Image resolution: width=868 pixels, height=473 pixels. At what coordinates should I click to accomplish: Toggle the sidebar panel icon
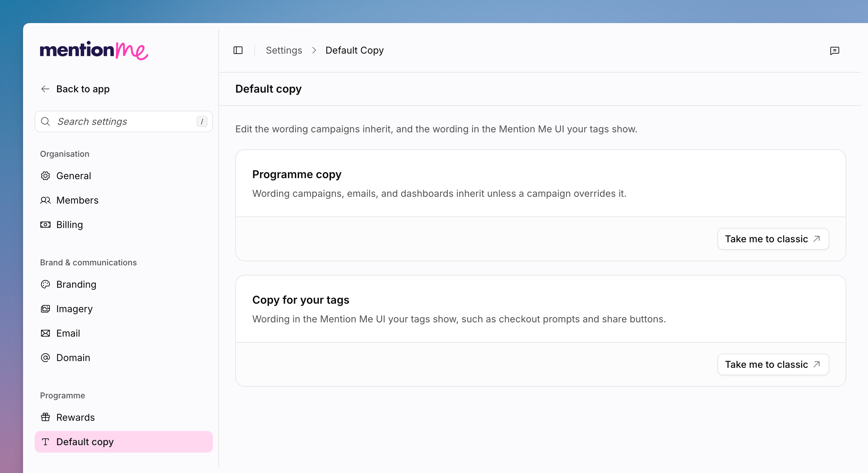click(x=238, y=50)
